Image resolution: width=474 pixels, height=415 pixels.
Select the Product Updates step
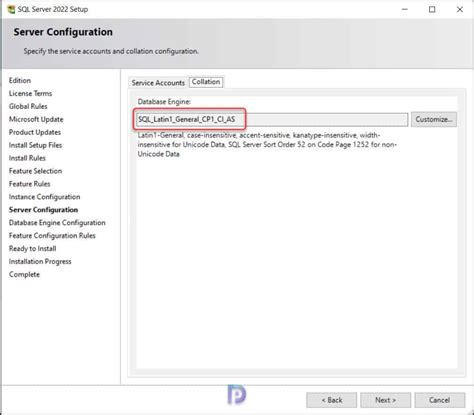pos(35,132)
